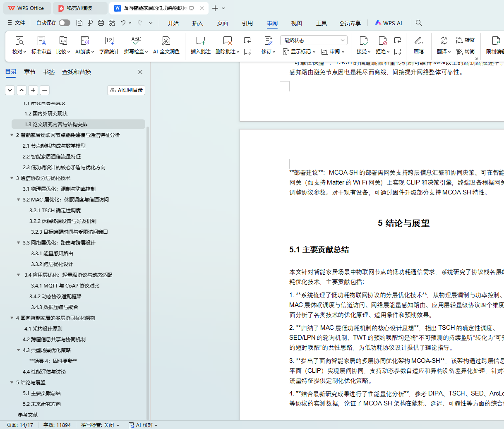Screen dimensions: 504x429
Task: Close the navigation pane with X
Action: pyautogui.click(x=140, y=72)
